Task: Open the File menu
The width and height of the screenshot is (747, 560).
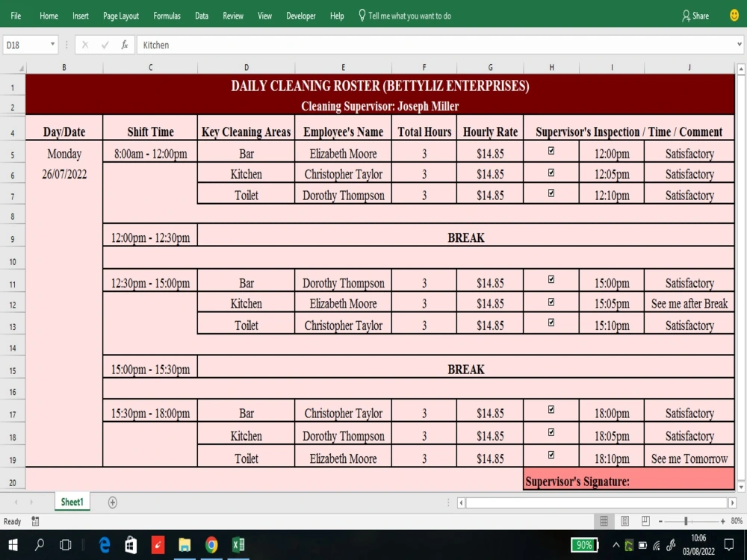Action: pyautogui.click(x=16, y=16)
